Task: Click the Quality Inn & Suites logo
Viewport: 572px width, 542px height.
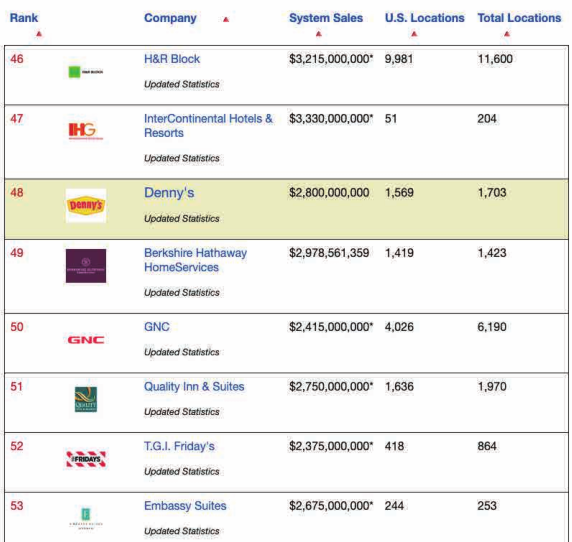Action: (x=86, y=399)
